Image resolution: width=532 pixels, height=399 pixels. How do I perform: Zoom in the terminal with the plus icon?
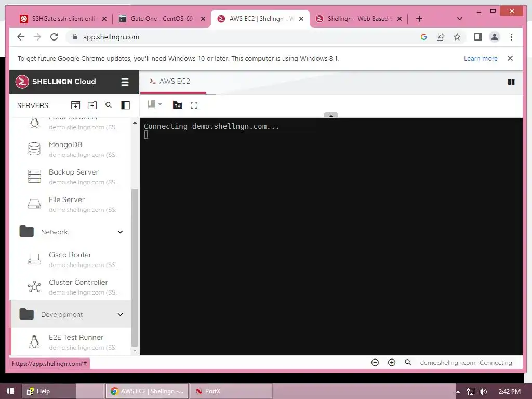(x=392, y=362)
